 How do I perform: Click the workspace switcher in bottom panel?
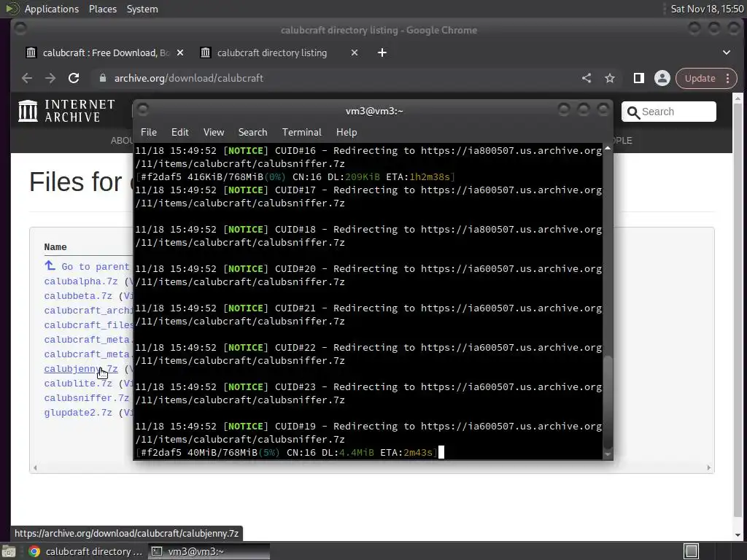click(x=692, y=551)
